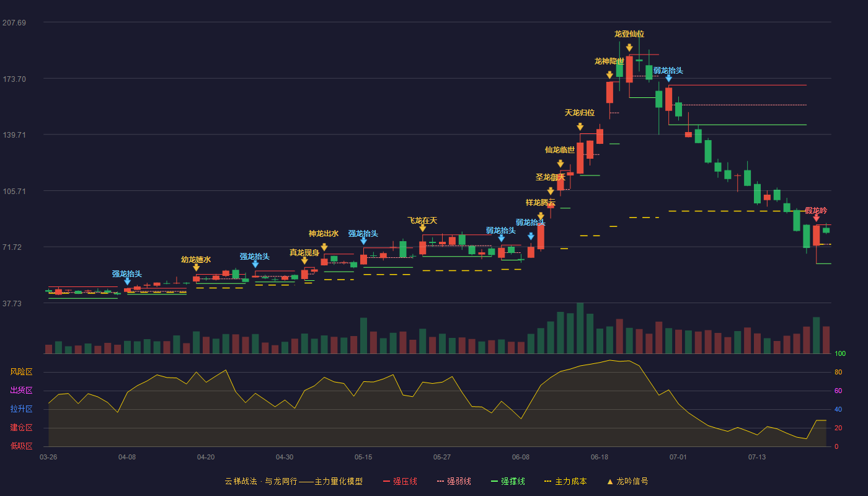This screenshot has width=868, height=496.
Task: Click the tallest bar in volume chart
Action: pos(580,328)
